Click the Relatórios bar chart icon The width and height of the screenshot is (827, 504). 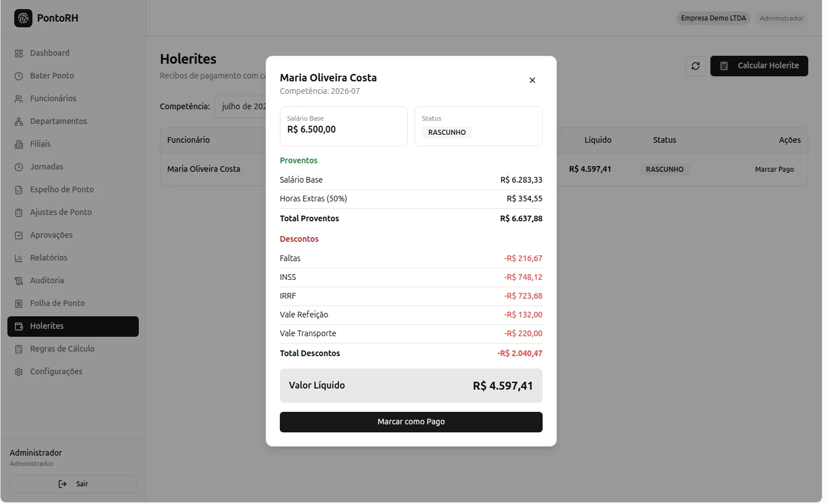[x=19, y=258]
